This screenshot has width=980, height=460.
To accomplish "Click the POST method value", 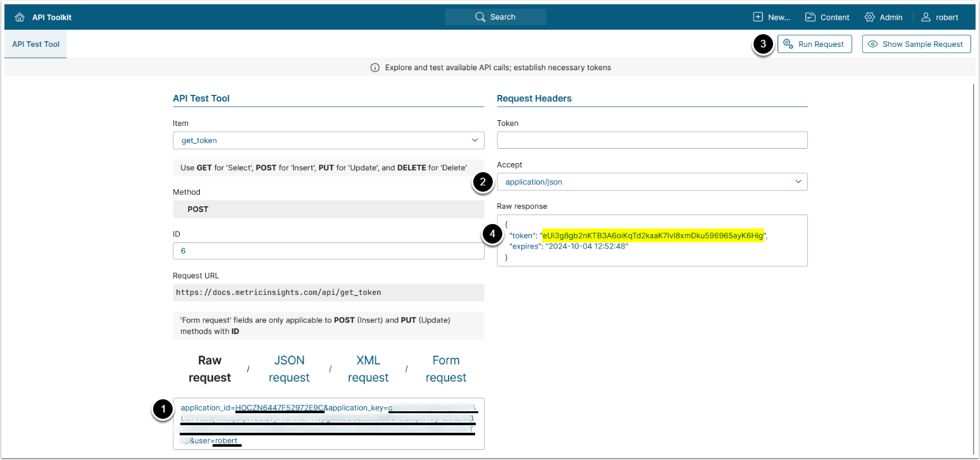I will (x=198, y=209).
